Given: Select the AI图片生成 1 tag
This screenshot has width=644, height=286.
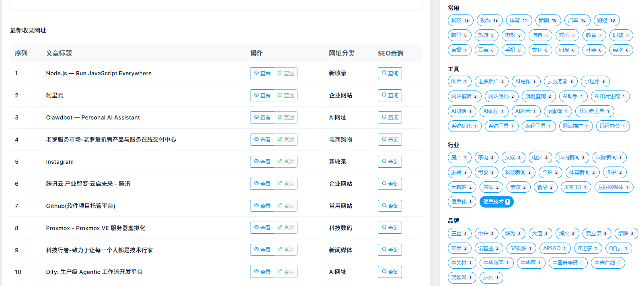Looking at the screenshot, I should pyautogui.click(x=610, y=96).
